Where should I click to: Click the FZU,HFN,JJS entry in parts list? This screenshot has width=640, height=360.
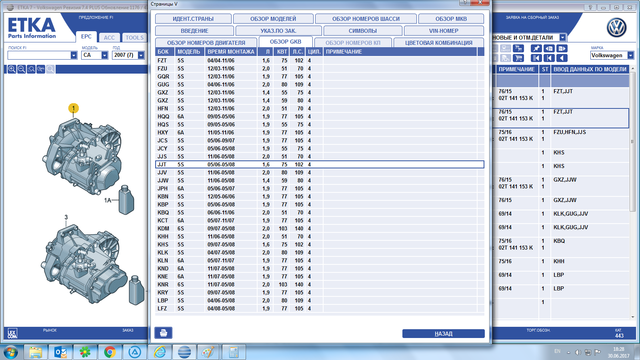569,132
